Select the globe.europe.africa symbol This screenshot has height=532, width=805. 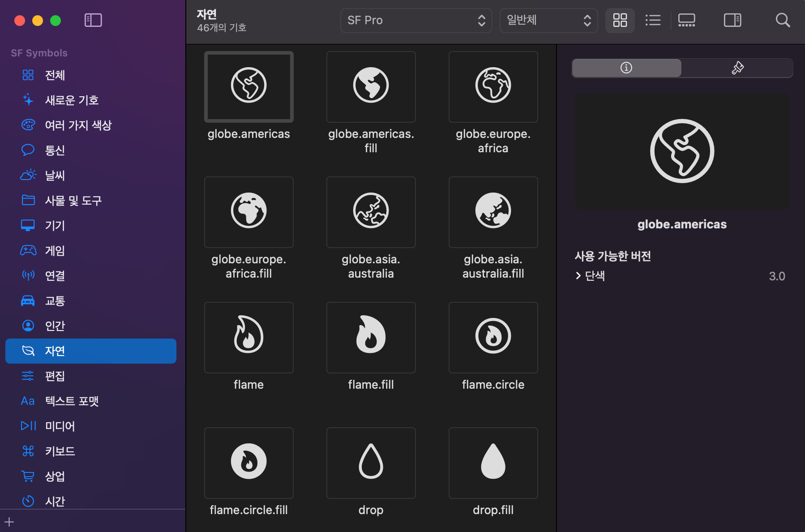[x=493, y=87]
